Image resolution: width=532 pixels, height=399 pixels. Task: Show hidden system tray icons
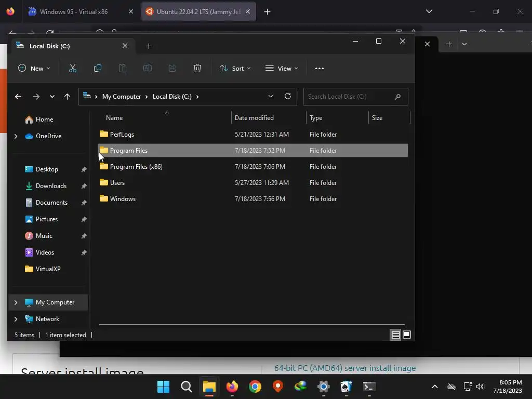coord(435,387)
